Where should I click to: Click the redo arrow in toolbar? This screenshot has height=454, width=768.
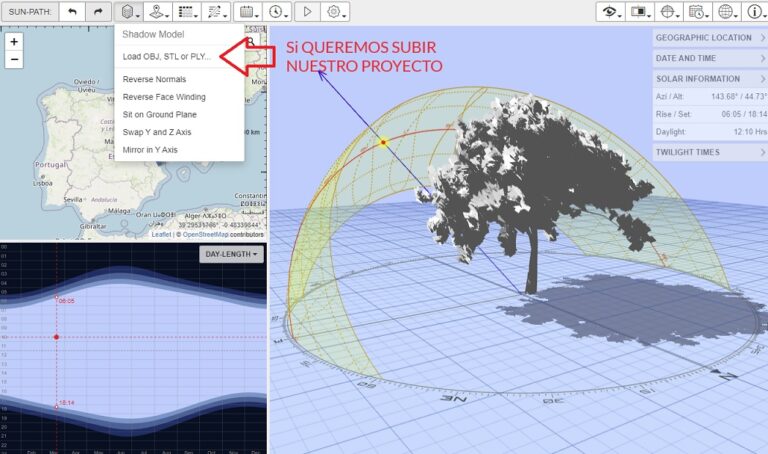point(97,12)
